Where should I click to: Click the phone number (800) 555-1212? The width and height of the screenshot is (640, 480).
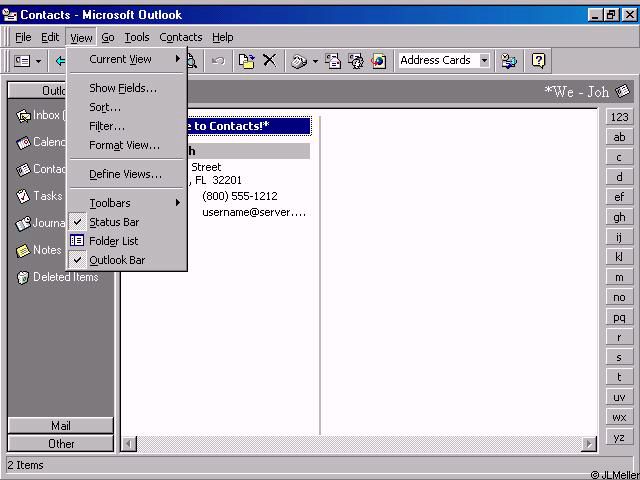point(240,196)
